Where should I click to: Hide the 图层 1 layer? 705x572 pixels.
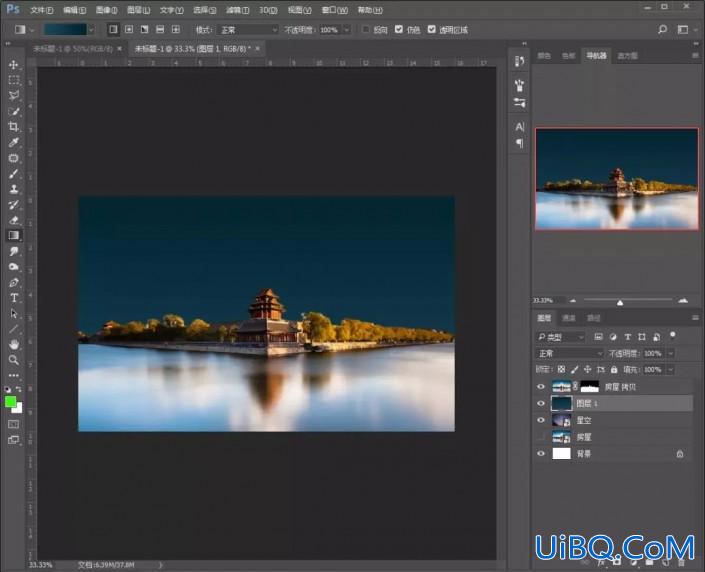(541, 403)
